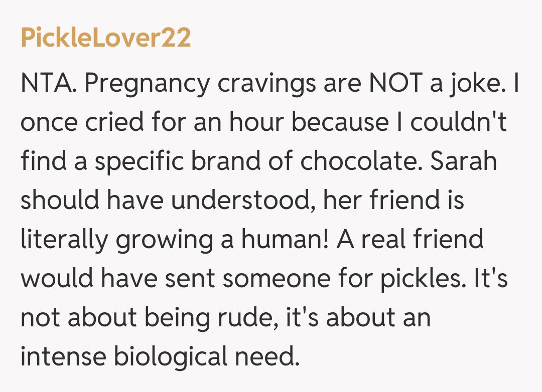Open the PickleLover22 user profile
542x392 pixels.
pos(106,38)
